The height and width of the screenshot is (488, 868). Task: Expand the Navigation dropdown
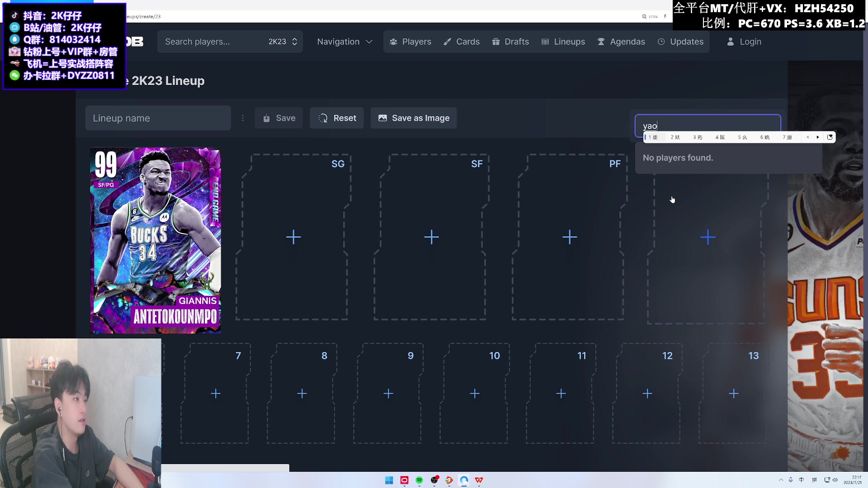click(344, 42)
